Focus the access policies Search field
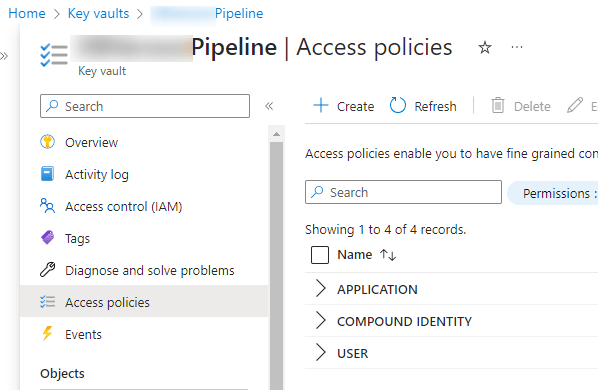The width and height of the screenshot is (598, 390). pos(403,192)
